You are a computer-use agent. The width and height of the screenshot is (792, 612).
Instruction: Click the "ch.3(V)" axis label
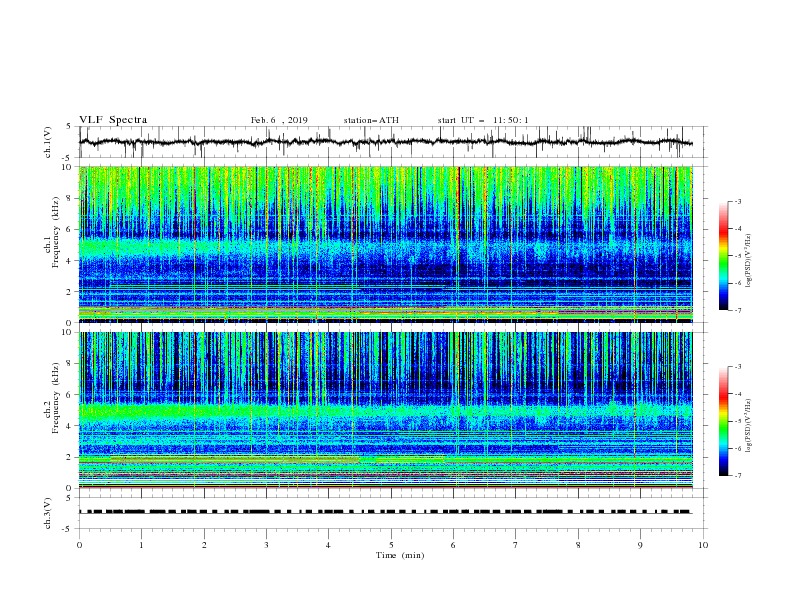(x=48, y=513)
